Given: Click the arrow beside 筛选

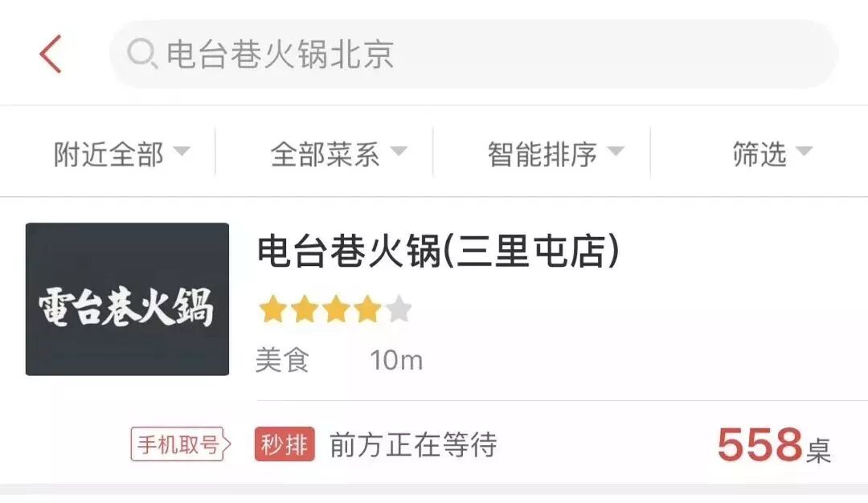Looking at the screenshot, I should point(804,150).
